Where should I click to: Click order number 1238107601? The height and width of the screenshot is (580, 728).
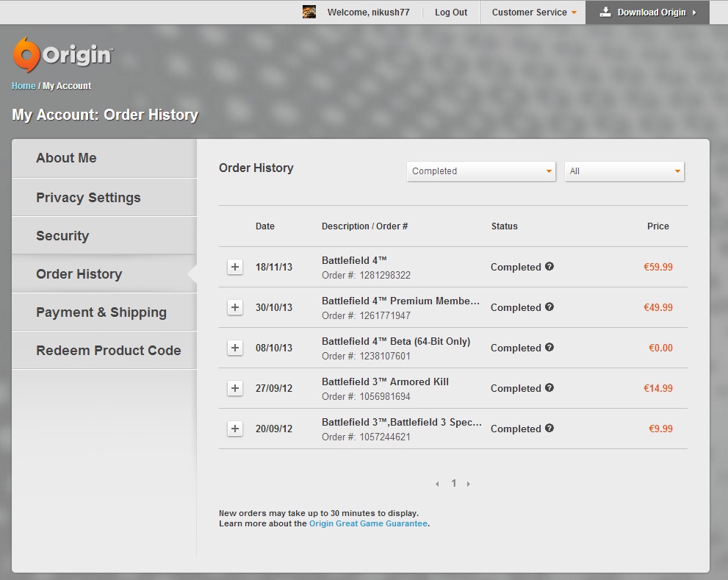pos(385,356)
